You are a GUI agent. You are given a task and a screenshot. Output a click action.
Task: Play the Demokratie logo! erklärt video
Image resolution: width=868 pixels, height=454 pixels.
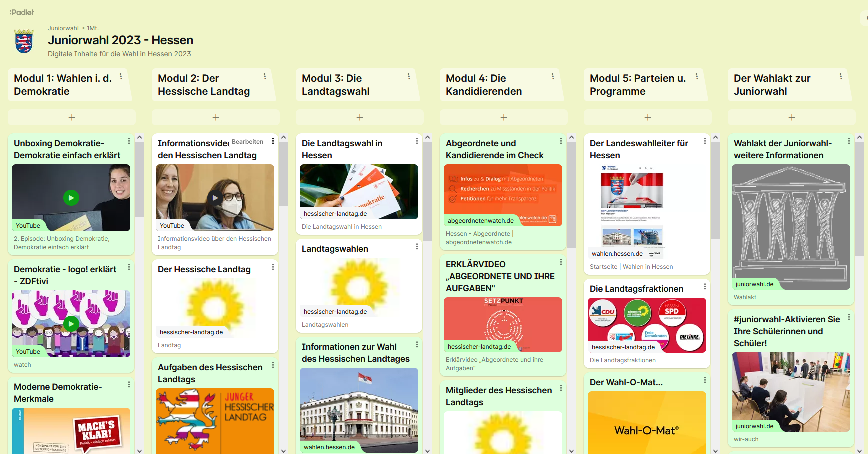pyautogui.click(x=71, y=324)
